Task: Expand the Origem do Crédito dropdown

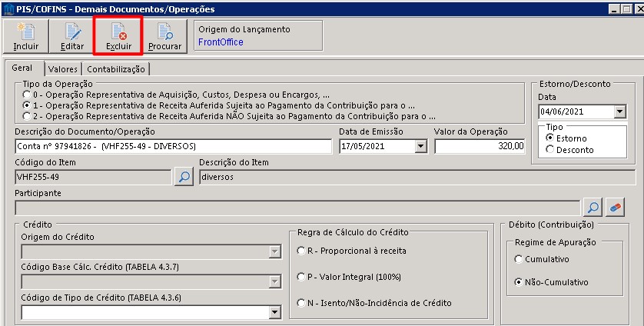Action: point(275,251)
